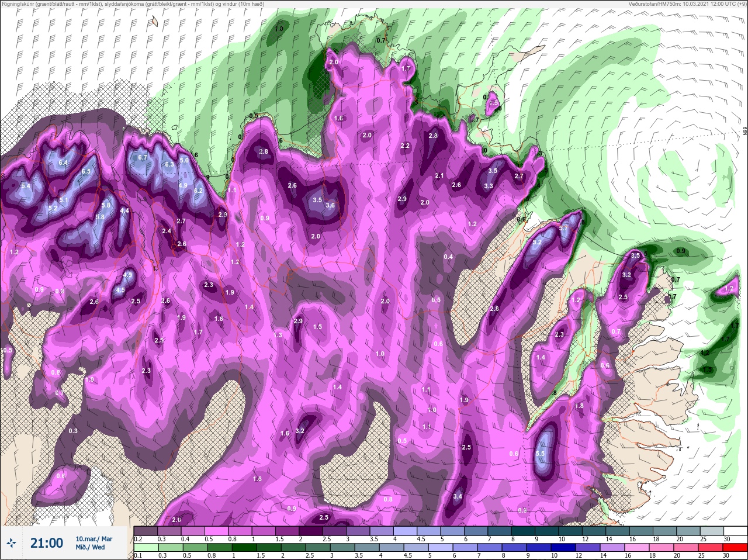Click the 5.4 value near the left edge

pyautogui.click(x=26, y=186)
